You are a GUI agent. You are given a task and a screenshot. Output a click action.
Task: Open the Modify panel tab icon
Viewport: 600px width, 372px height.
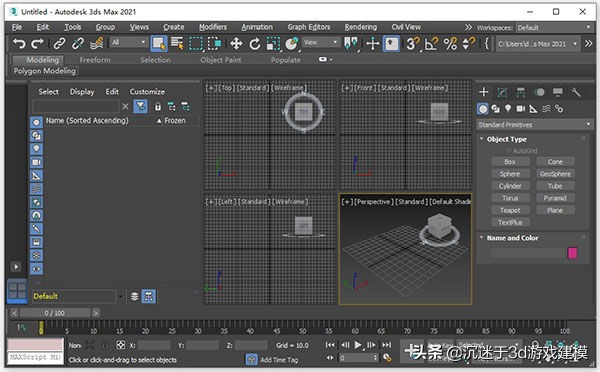[502, 92]
